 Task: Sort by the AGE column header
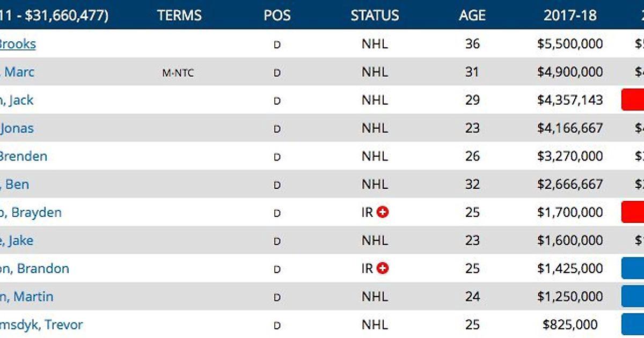472,15
